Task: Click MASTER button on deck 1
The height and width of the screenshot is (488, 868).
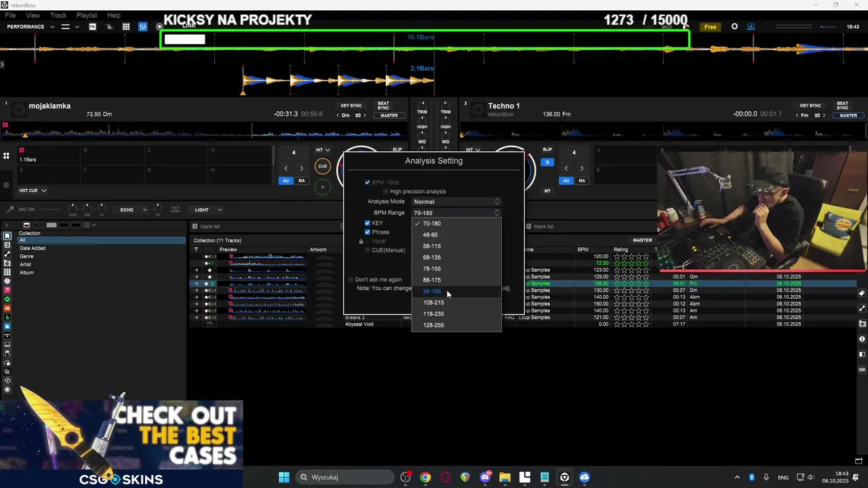Action: tap(389, 115)
